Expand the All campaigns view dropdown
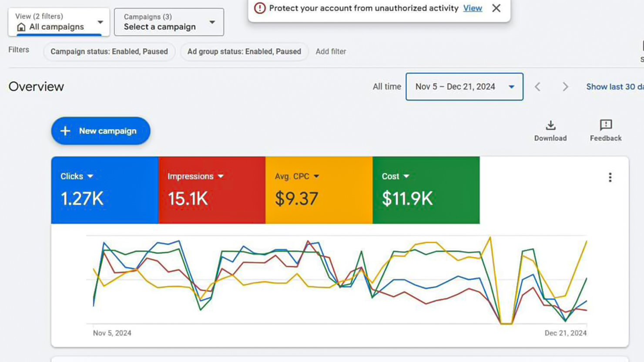 click(x=100, y=22)
